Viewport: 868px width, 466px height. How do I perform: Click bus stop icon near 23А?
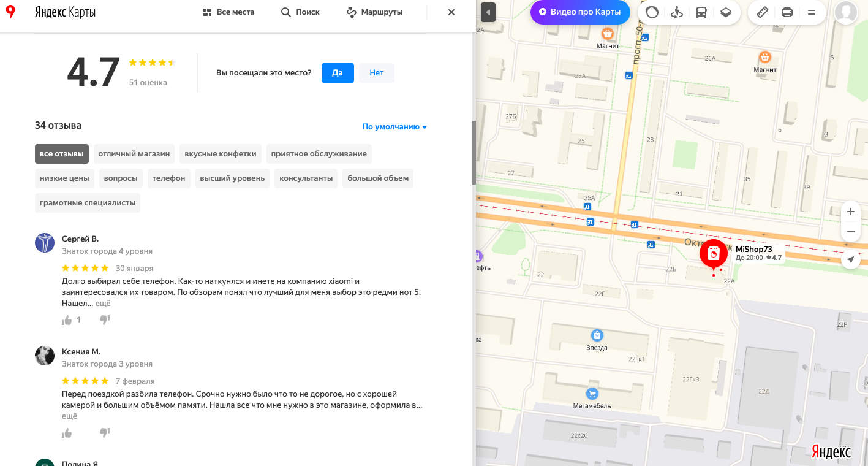click(x=628, y=75)
